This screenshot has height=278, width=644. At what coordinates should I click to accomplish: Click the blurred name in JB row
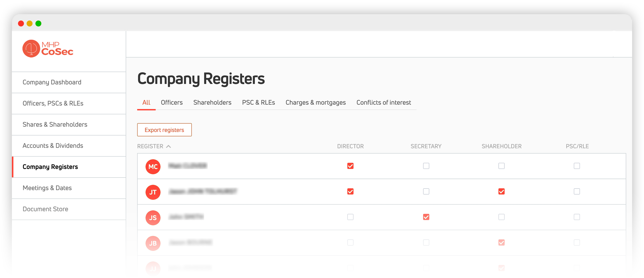tap(190, 242)
